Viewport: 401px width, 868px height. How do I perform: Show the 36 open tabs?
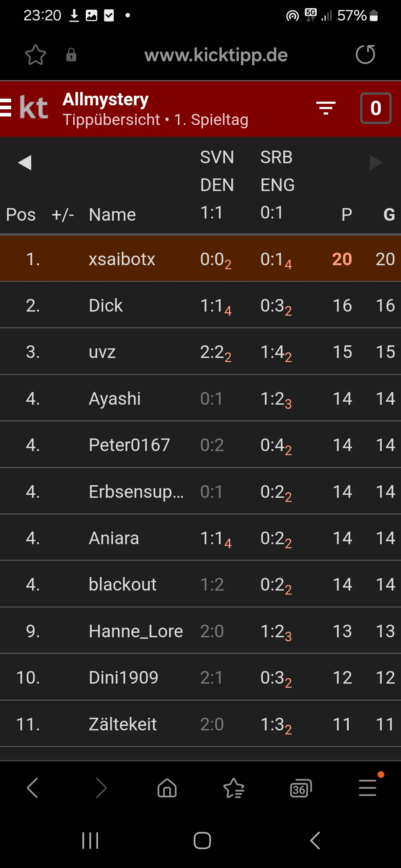click(301, 788)
